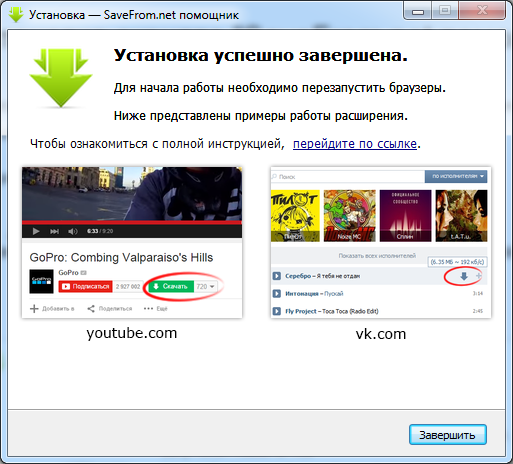The height and width of the screenshot is (464, 513).
Task: Click the text about restarting browsers
Action: click(280, 88)
